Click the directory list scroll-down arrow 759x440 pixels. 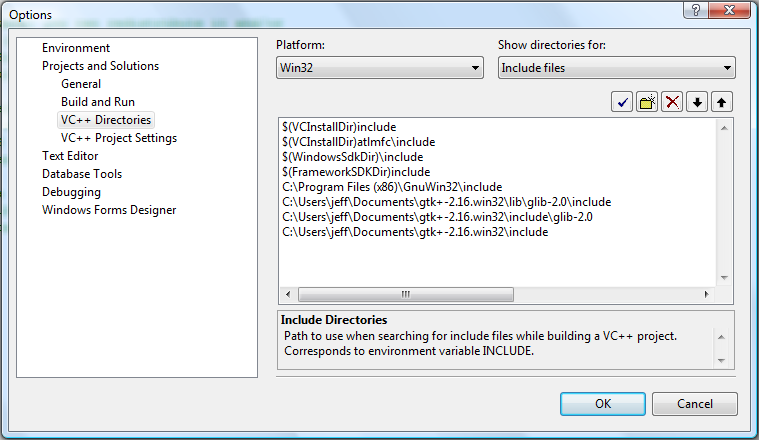click(724, 278)
